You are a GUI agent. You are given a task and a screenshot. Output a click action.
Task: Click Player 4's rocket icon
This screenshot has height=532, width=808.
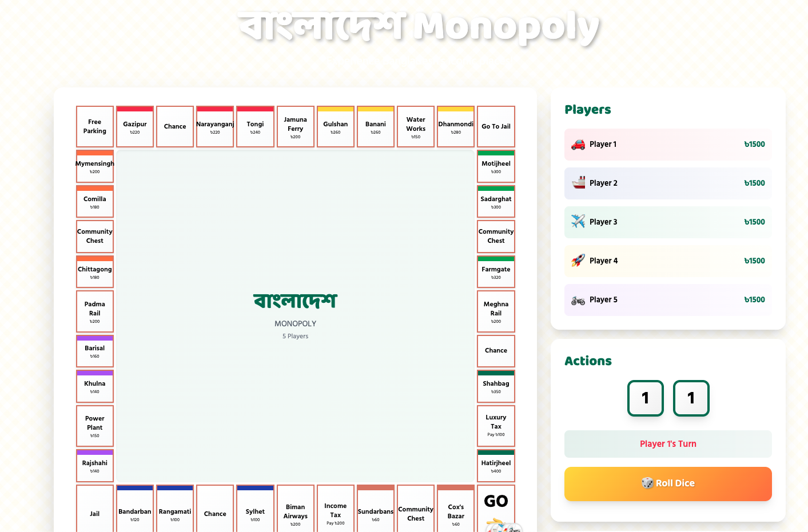[578, 261]
